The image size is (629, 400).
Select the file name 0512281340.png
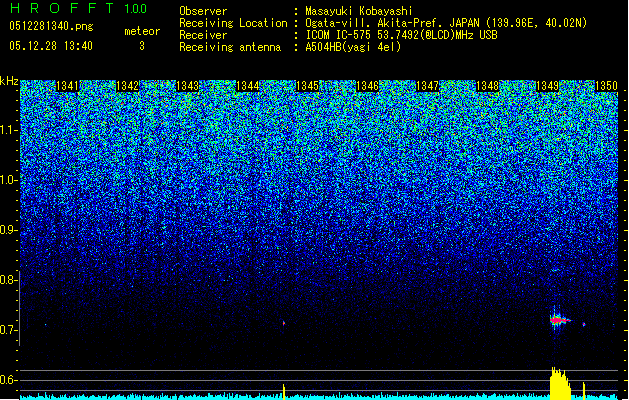pos(51,26)
